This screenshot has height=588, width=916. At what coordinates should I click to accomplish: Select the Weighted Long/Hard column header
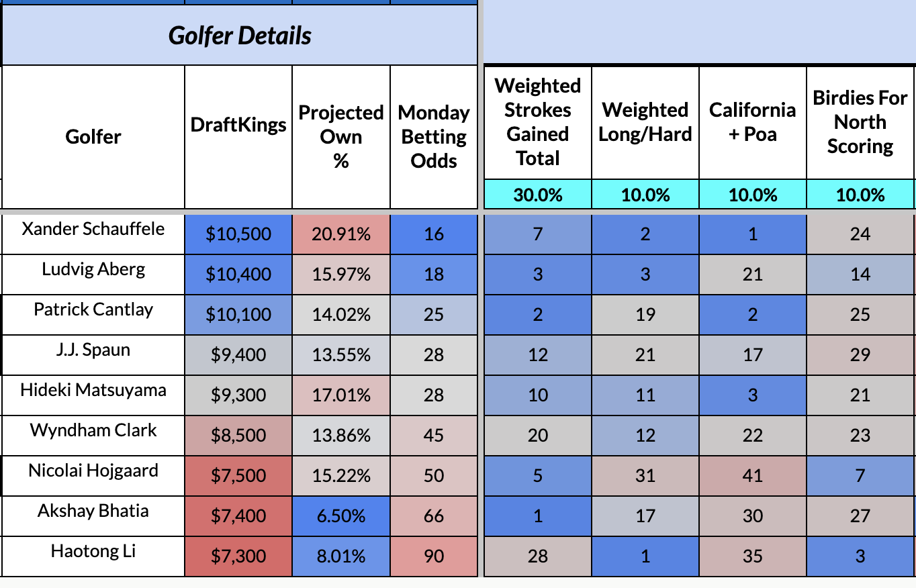[645, 122]
